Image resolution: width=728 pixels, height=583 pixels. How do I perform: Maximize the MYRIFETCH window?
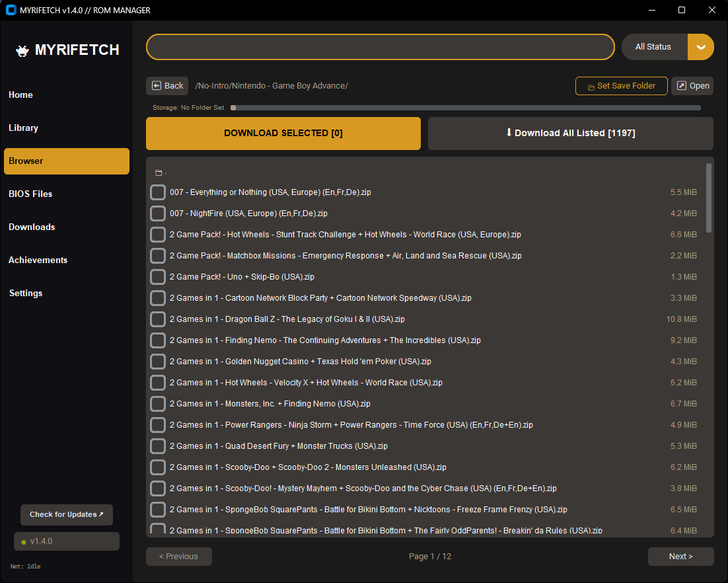pos(682,10)
